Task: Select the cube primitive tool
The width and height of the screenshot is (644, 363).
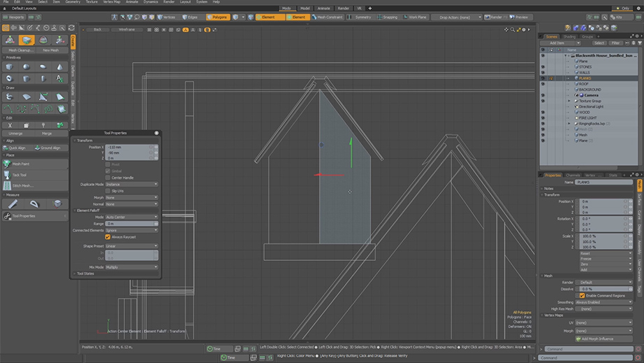Action: 9,67
